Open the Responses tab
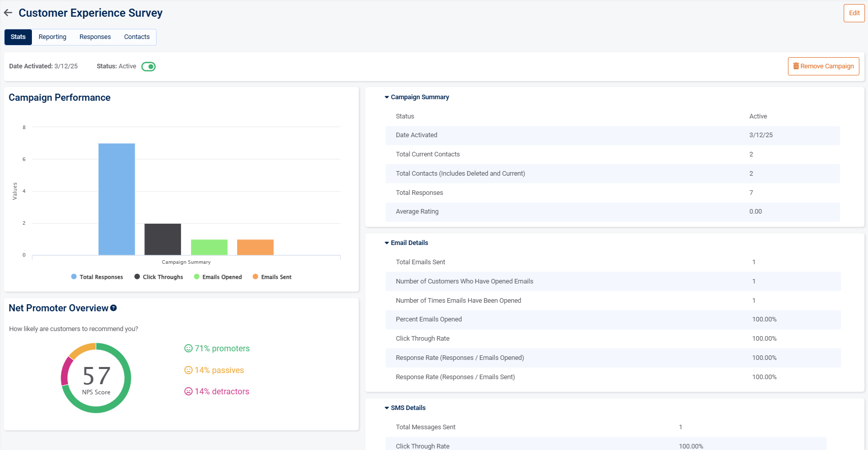This screenshot has height=450, width=868. (95, 37)
